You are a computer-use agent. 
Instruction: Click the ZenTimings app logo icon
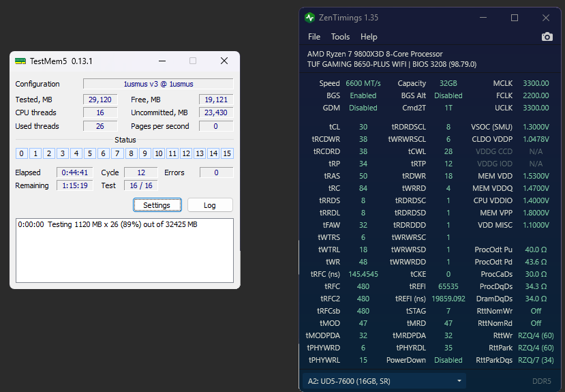[x=309, y=18]
